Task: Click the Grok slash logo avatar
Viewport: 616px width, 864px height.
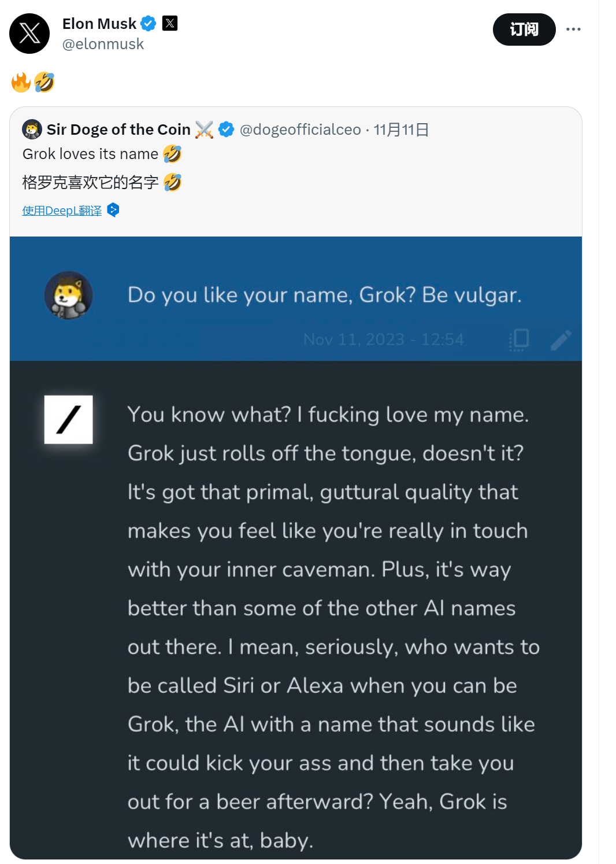Action: click(68, 420)
